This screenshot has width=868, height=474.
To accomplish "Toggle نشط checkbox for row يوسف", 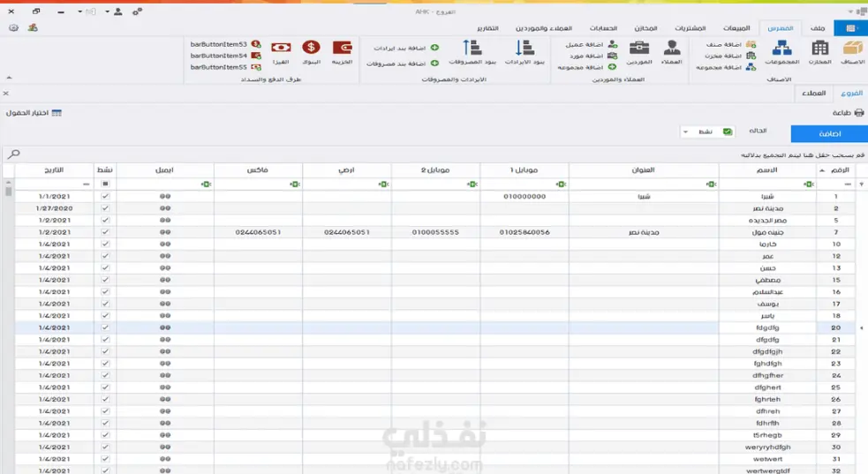I will click(x=105, y=304).
